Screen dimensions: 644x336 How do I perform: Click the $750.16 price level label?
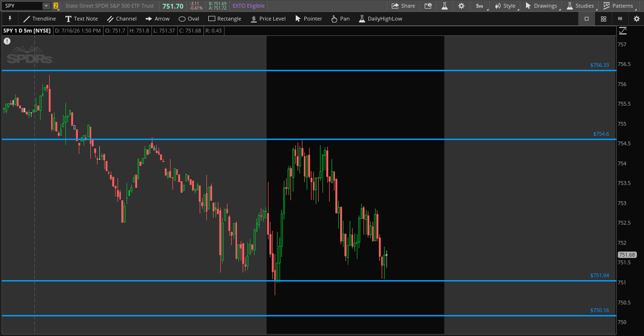point(599,310)
